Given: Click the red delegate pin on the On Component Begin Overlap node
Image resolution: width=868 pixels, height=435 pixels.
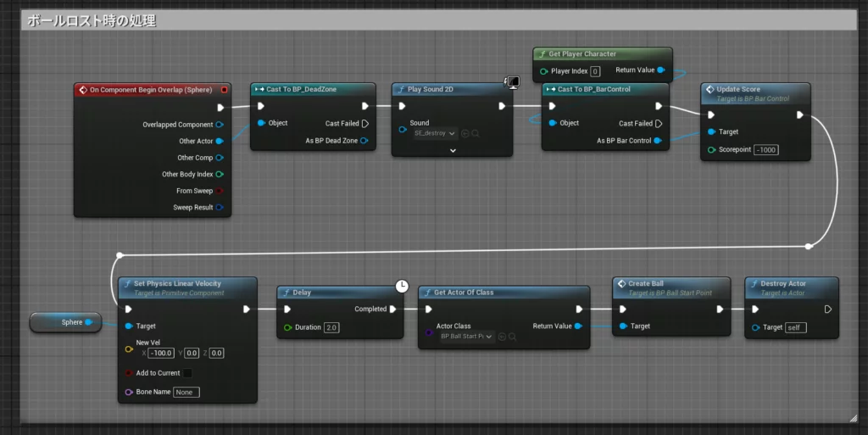Looking at the screenshot, I should click(224, 89).
